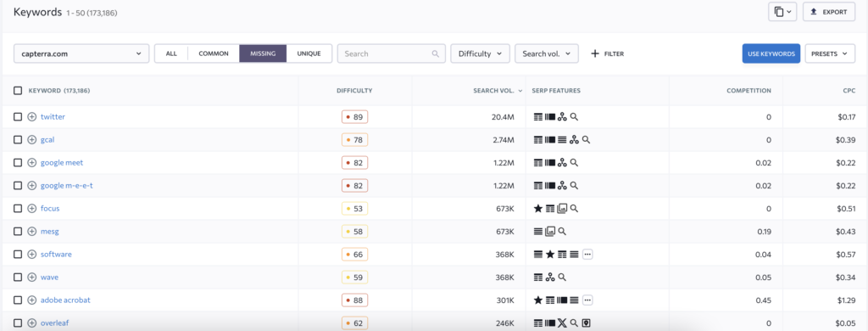Add google m-e-e-t keyword via plus icon
Viewport: 868px width, 331px height.
[32, 186]
